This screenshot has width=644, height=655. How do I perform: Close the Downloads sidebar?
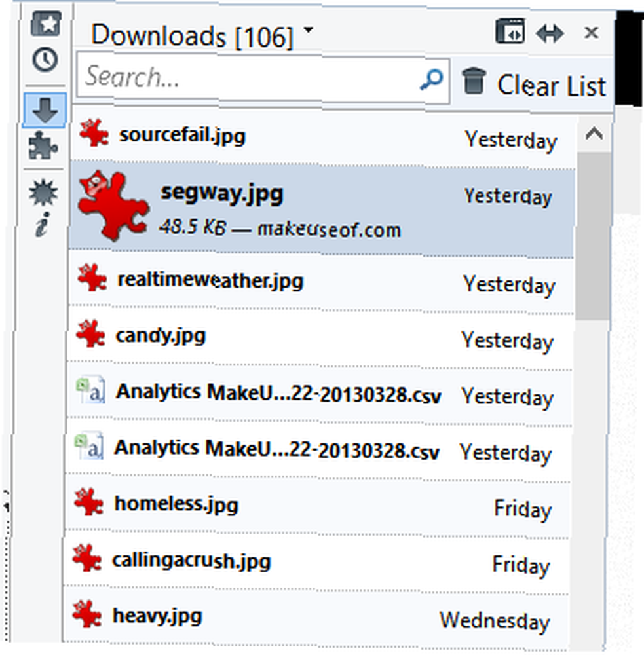click(592, 32)
